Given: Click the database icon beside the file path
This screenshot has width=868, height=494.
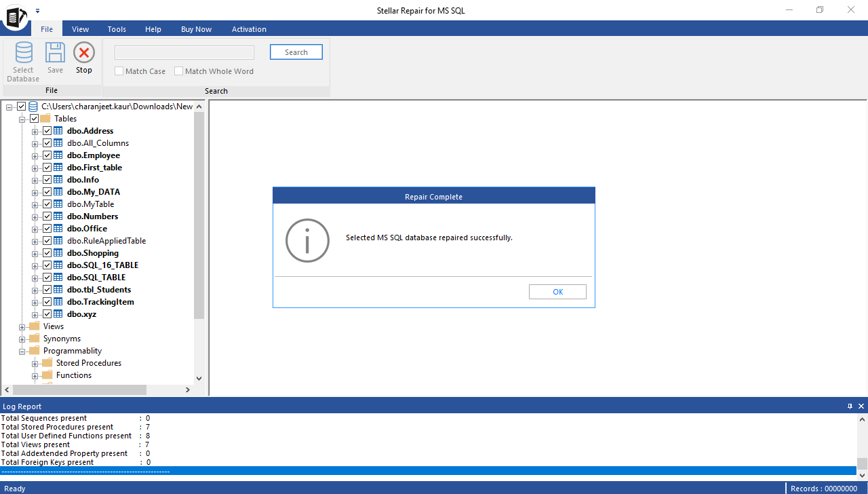Looking at the screenshot, I should 33,107.
